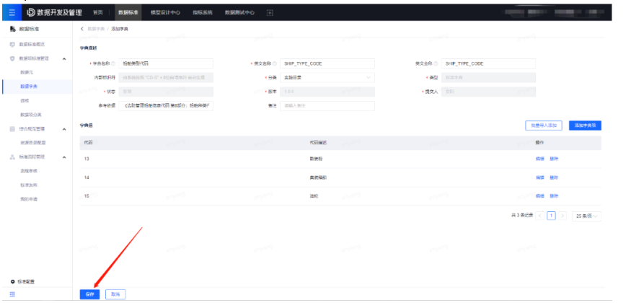Focus the 参考依据 input field
Screen dimensions: 644x303
(x=166, y=105)
